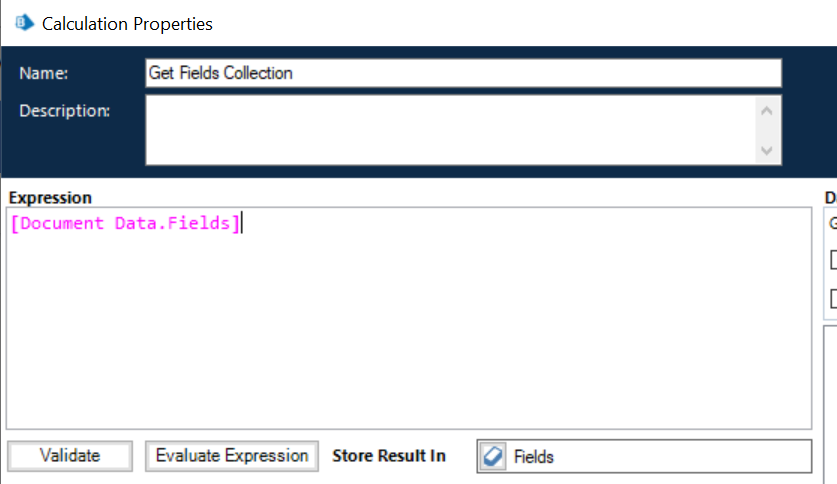Click the Expression heading label
The height and width of the screenshot is (484, 837).
(50, 198)
